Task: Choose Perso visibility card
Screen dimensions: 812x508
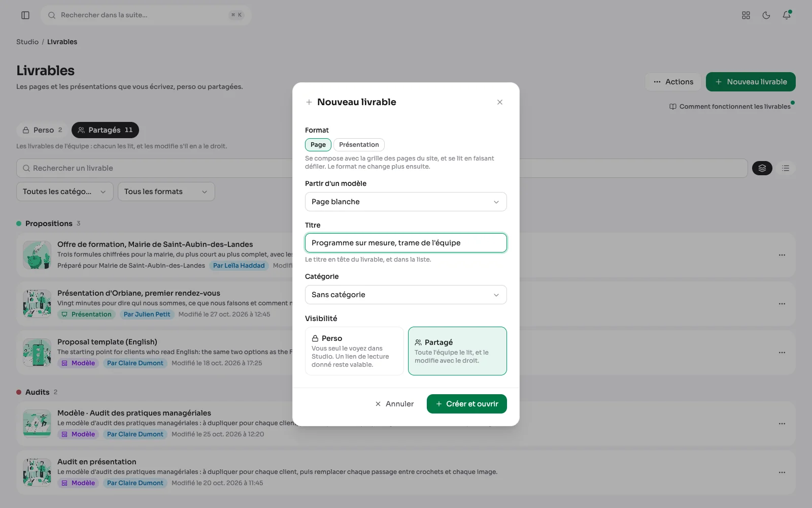Action: pyautogui.click(x=354, y=351)
